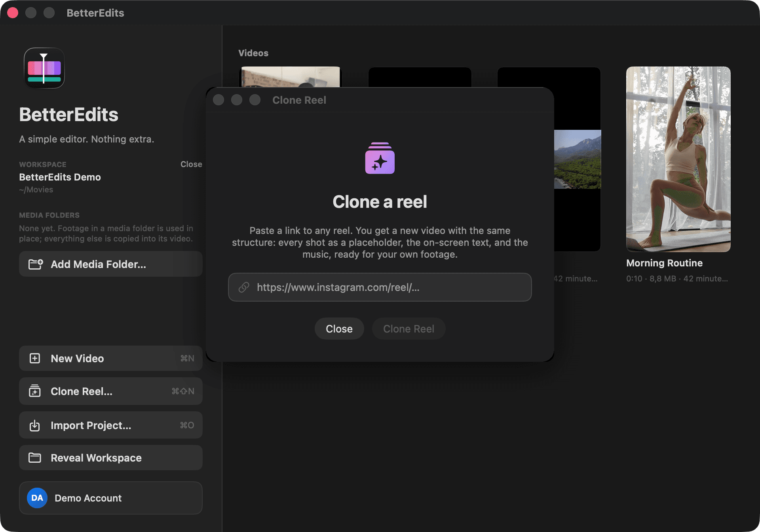760x532 pixels.
Task: Click the Clone Reel confirm button in dialog
Action: 408,329
